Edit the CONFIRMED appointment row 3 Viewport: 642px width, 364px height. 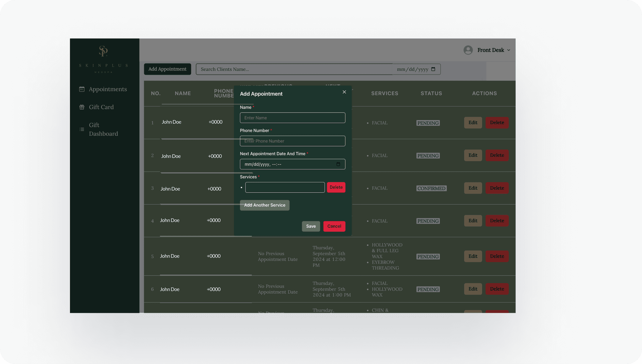pos(473,188)
